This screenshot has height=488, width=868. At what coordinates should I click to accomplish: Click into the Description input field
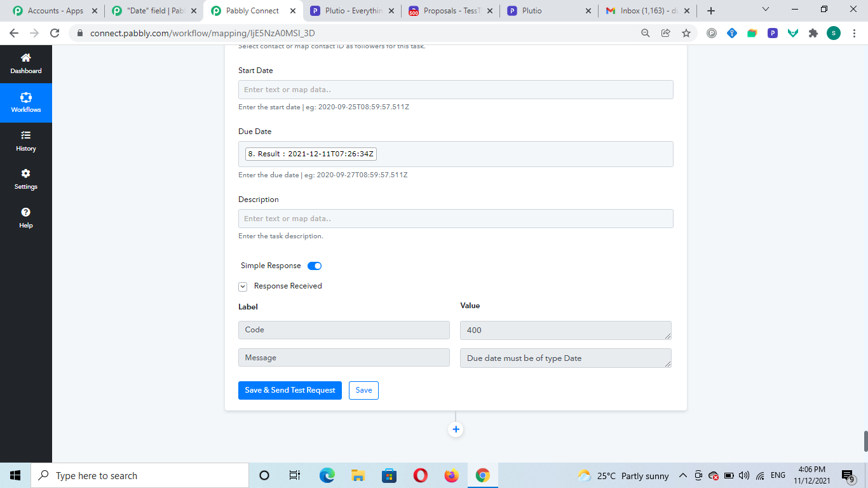(456, 219)
